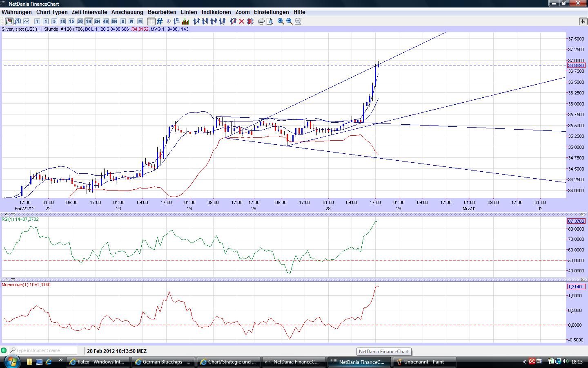Open the Linien menu
This screenshot has width=588, height=368.
(x=189, y=12)
